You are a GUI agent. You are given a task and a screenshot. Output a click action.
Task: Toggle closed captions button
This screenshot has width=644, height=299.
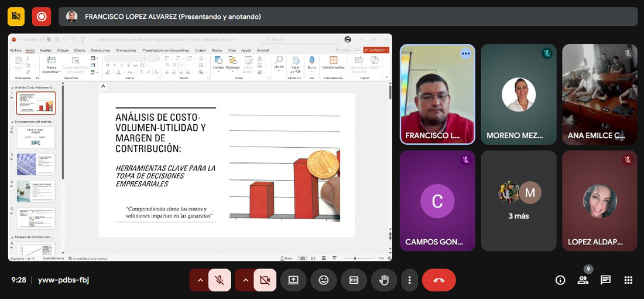(354, 280)
